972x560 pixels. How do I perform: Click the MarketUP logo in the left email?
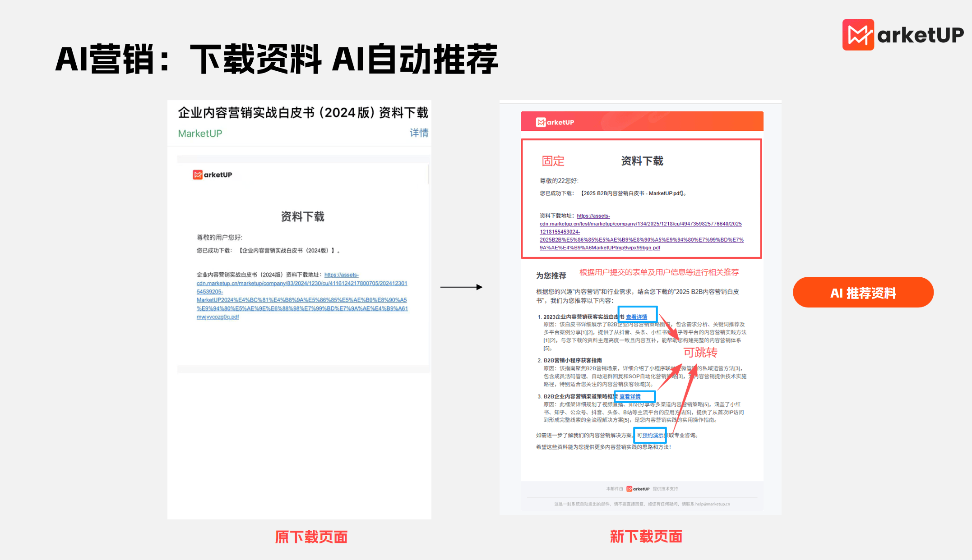coord(213,174)
